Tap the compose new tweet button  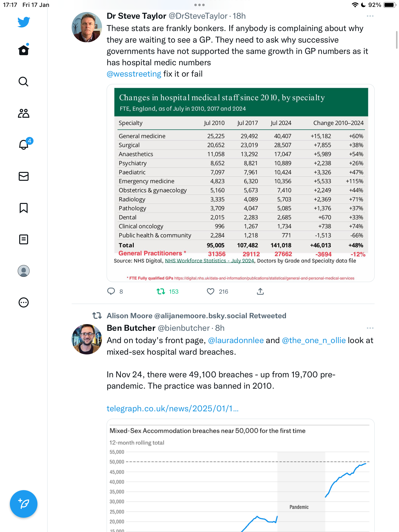[24, 504]
